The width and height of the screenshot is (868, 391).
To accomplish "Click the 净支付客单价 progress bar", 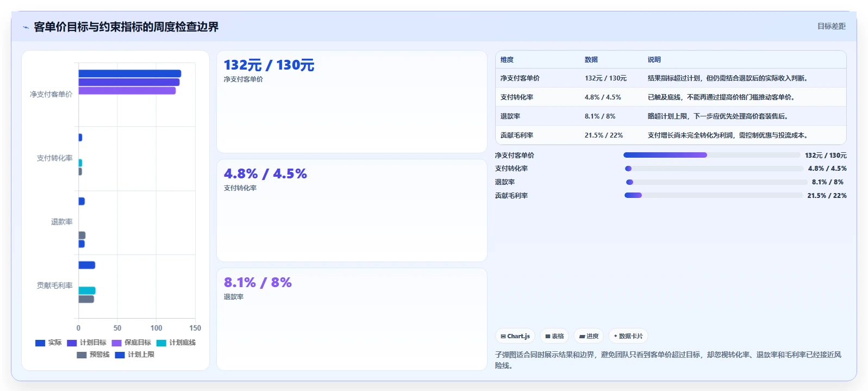I will tap(712, 155).
